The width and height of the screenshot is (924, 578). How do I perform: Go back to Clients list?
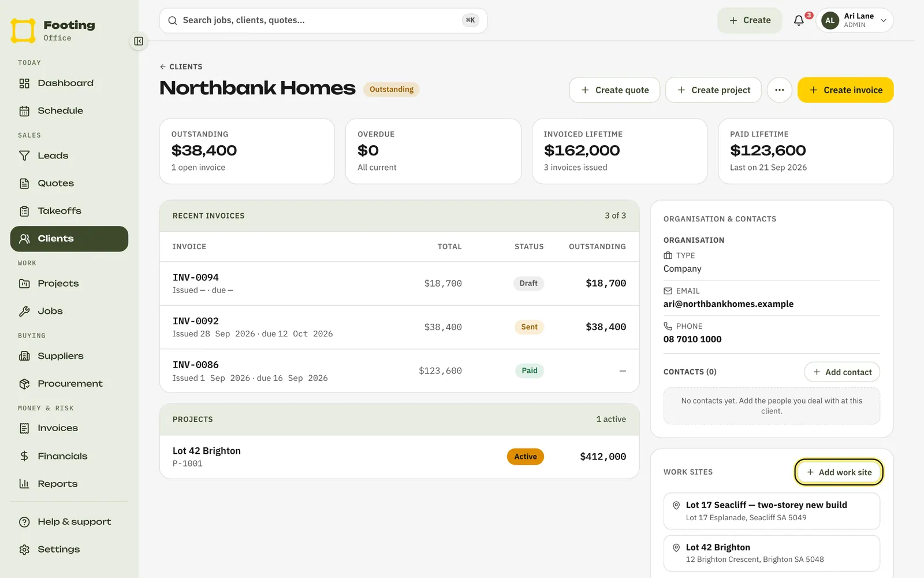(181, 67)
